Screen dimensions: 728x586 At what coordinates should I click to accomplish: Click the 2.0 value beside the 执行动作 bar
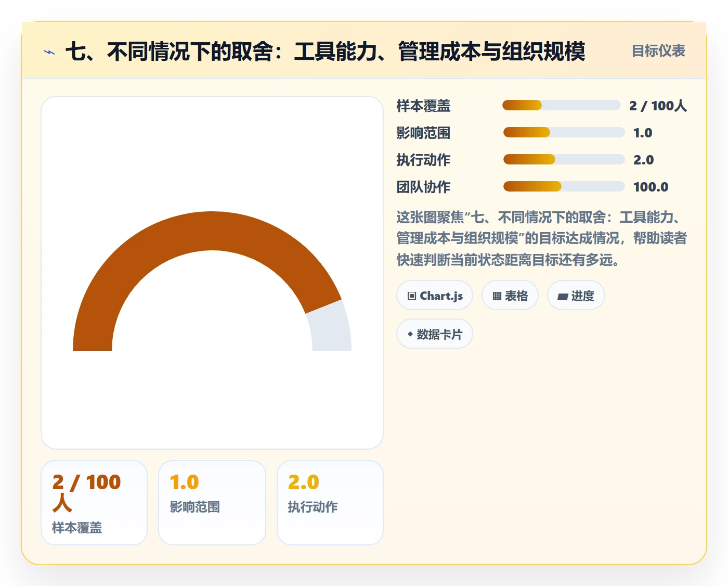tap(644, 160)
